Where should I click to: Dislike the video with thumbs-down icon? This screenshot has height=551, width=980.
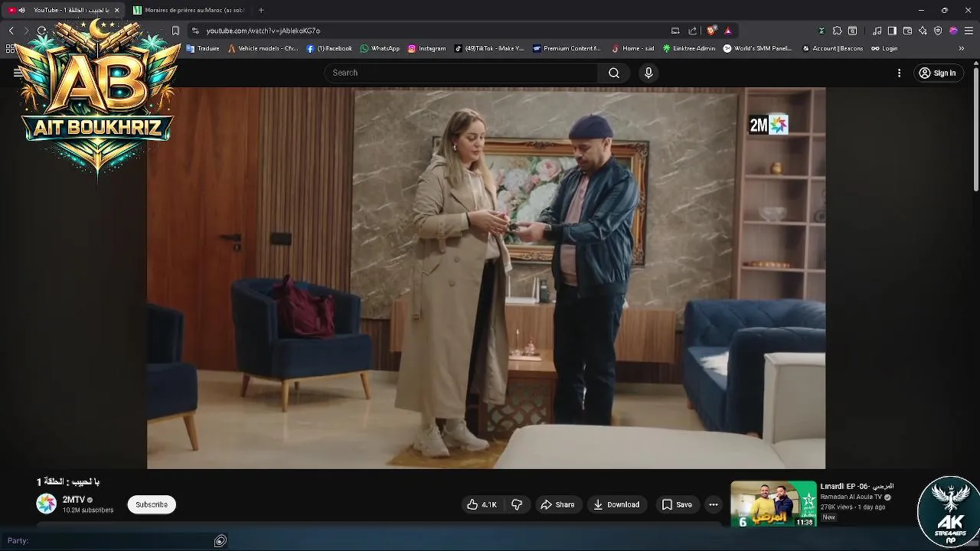click(x=517, y=504)
